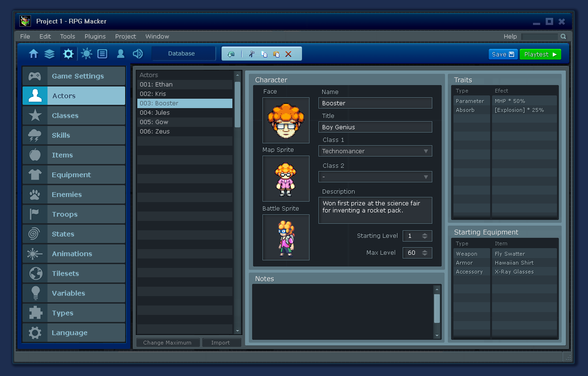Open the Help menu

tap(510, 36)
